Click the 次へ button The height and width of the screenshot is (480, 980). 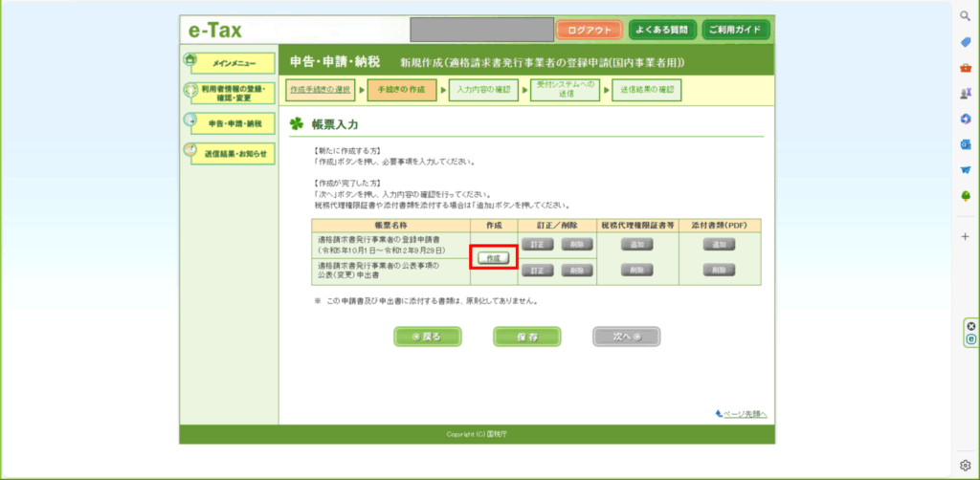(x=626, y=337)
